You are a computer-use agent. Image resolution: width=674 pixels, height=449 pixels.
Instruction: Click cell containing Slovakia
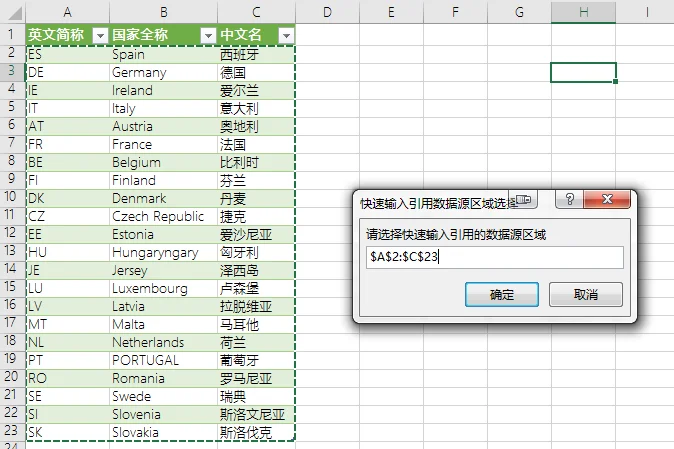pyautogui.click(x=163, y=432)
